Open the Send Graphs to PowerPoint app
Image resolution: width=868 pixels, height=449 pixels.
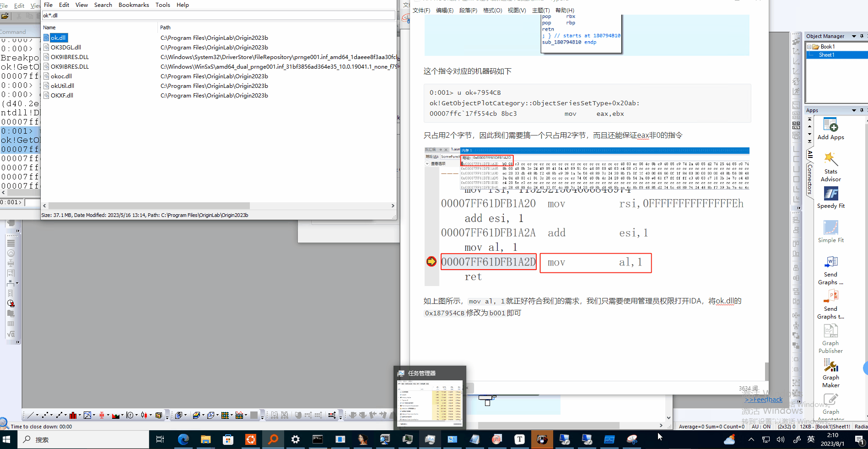pyautogui.click(x=830, y=304)
